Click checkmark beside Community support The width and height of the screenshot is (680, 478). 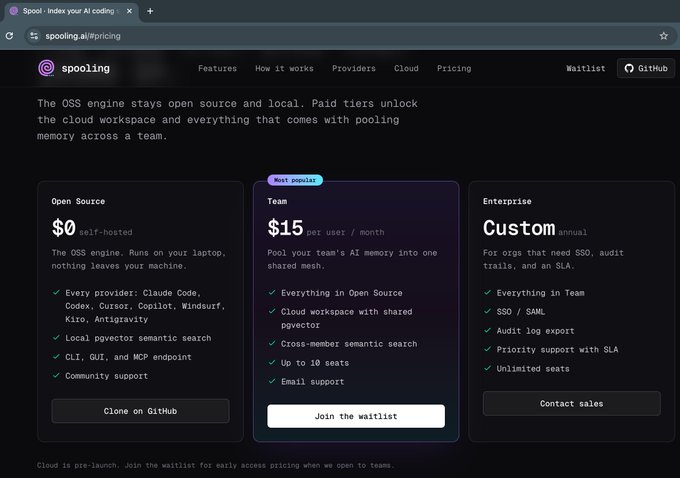click(x=56, y=375)
